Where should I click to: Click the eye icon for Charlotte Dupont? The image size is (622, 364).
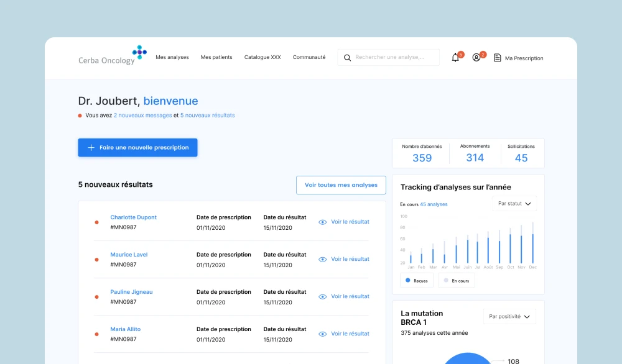click(x=322, y=222)
